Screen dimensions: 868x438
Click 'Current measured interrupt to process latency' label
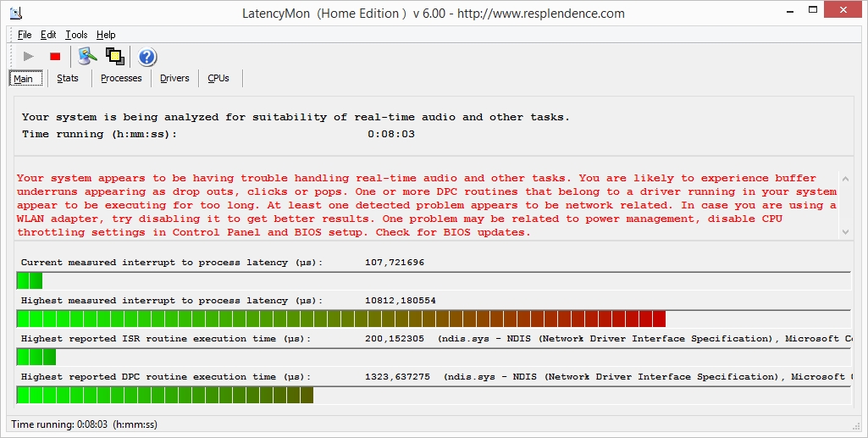[172, 263]
